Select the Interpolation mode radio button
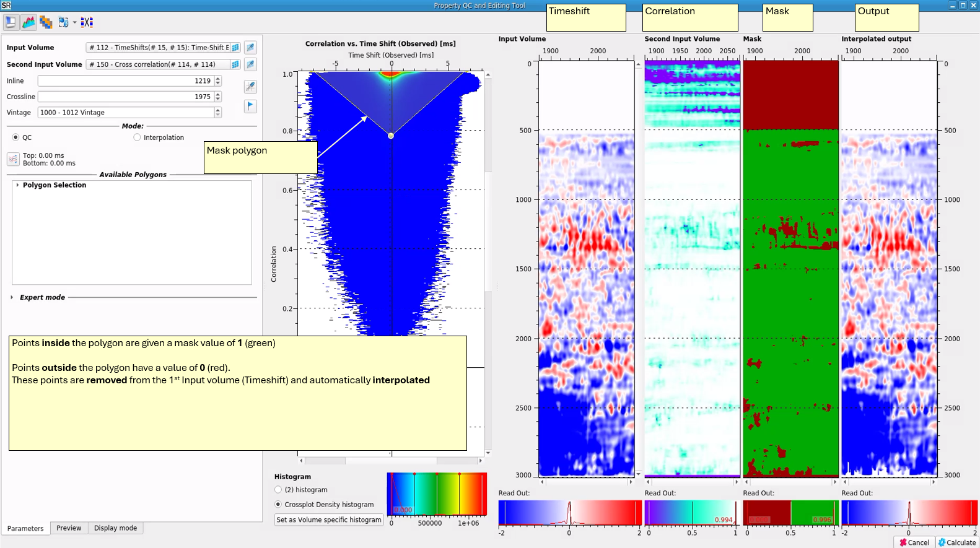The height and width of the screenshot is (548, 980). (x=138, y=137)
